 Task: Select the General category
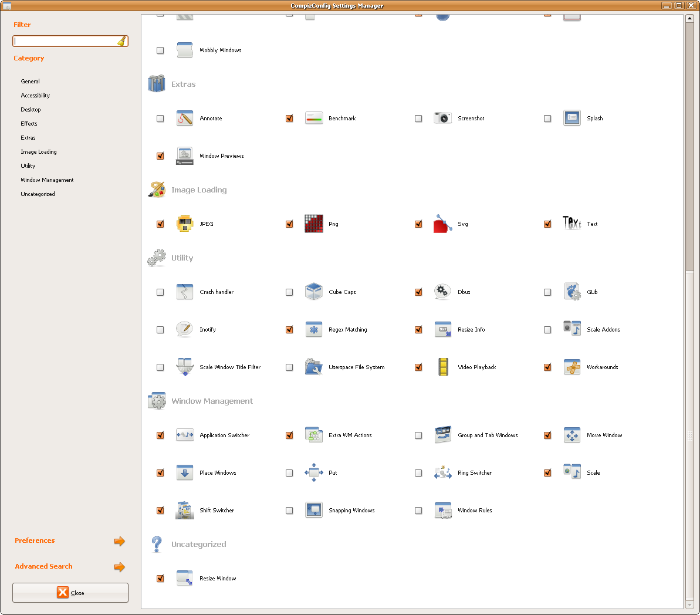point(30,82)
